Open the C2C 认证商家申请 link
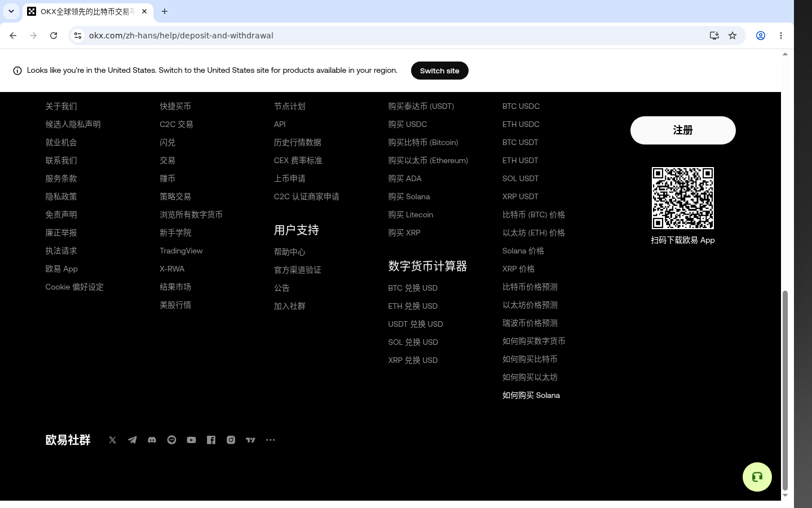This screenshot has width=812, height=508. [x=307, y=196]
